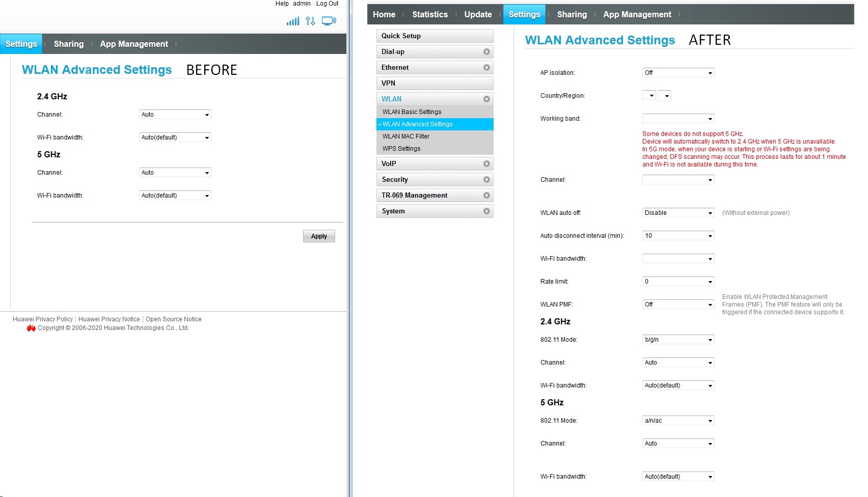
Task: Expand the VoIP section arrow icon
Action: click(x=486, y=164)
